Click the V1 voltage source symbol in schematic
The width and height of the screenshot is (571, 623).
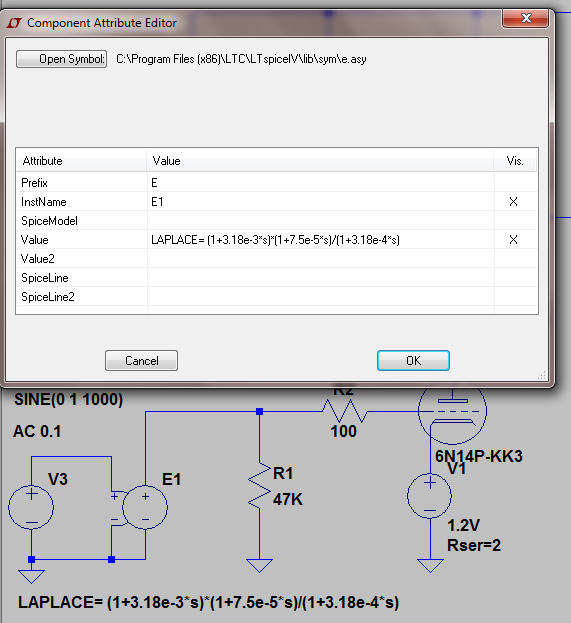point(430,496)
